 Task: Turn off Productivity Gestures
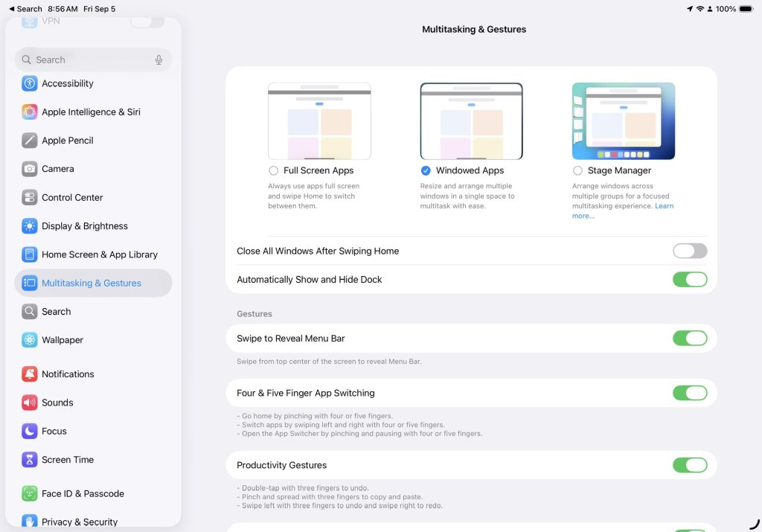pyautogui.click(x=690, y=465)
